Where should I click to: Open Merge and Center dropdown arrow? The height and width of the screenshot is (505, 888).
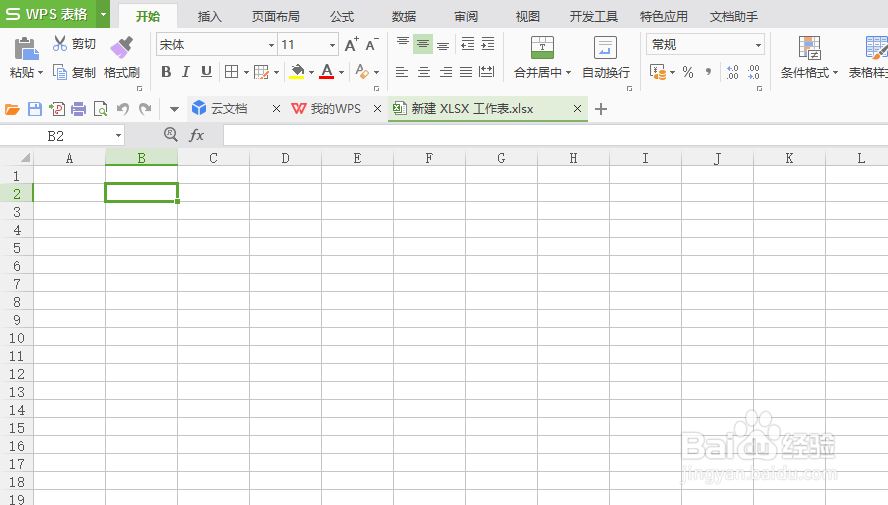click(568, 73)
